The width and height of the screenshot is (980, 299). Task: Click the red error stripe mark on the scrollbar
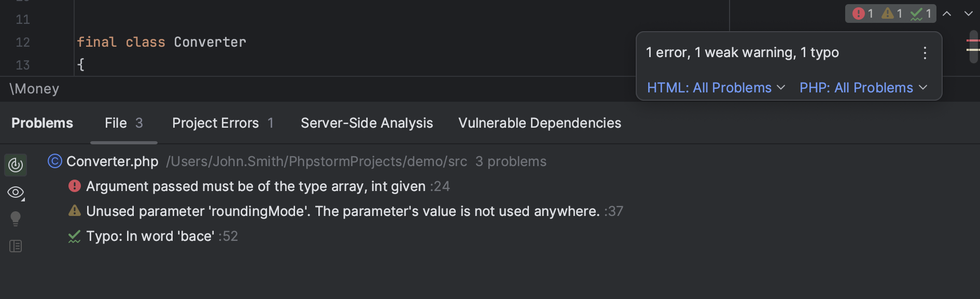pyautogui.click(x=973, y=40)
